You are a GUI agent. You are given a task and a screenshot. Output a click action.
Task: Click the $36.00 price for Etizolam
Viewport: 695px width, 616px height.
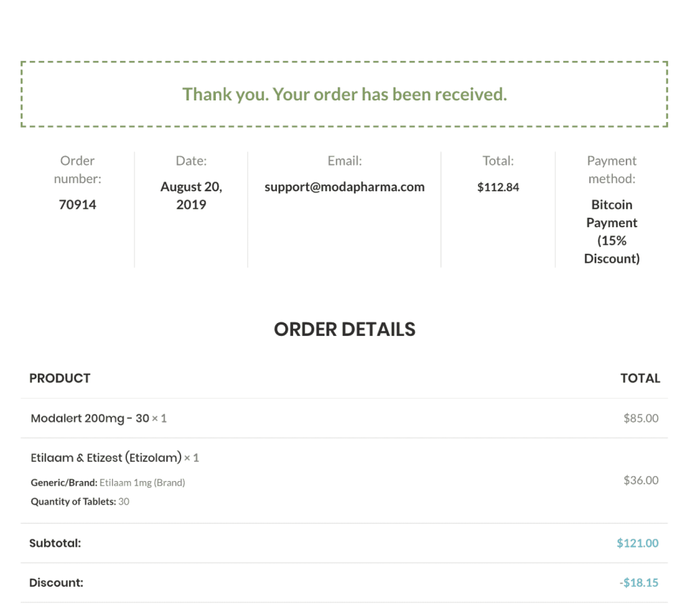[x=640, y=480]
